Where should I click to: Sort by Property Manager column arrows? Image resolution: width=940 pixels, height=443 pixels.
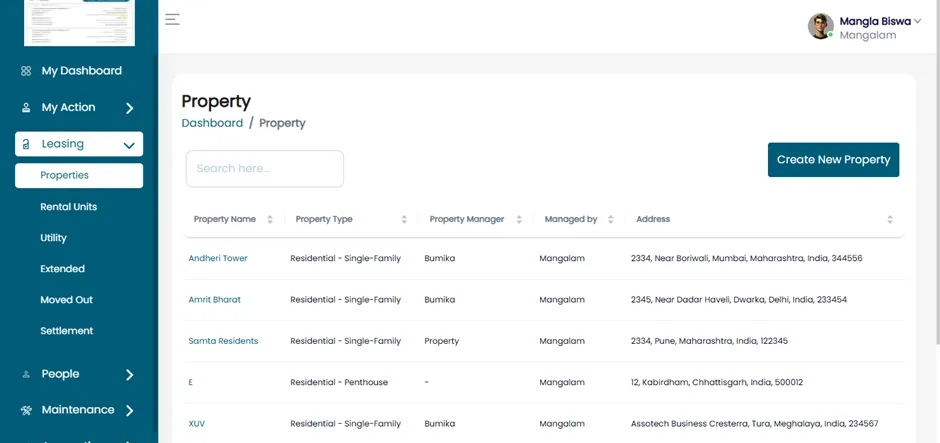(519, 219)
